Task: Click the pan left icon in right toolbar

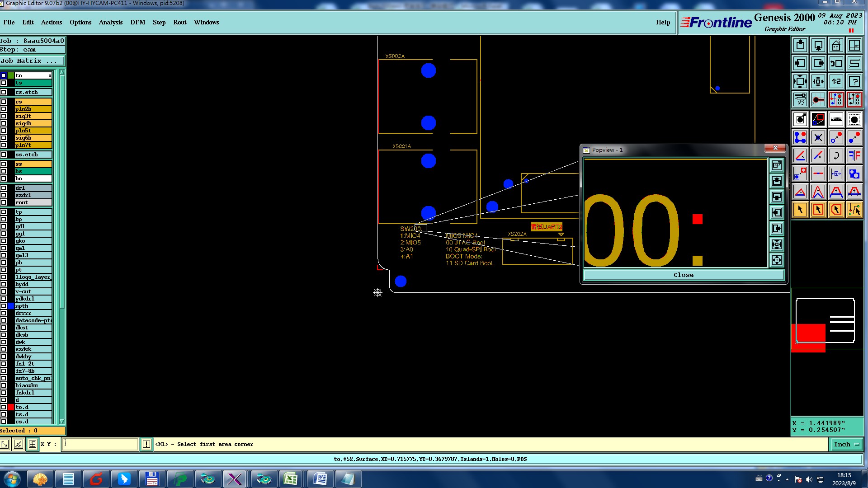Action: (x=800, y=63)
